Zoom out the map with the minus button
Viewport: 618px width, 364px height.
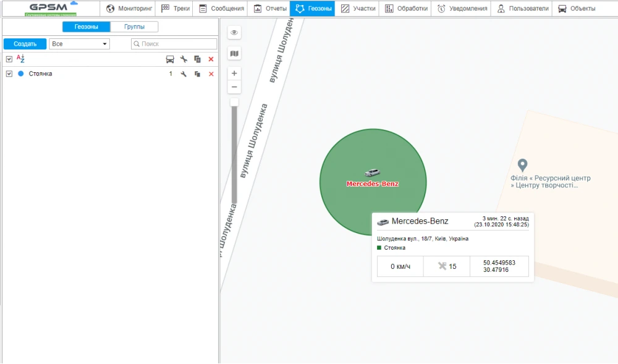pyautogui.click(x=234, y=87)
